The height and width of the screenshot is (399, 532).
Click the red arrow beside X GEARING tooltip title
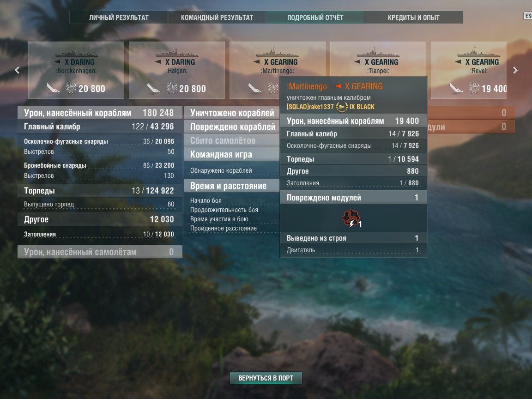point(338,86)
